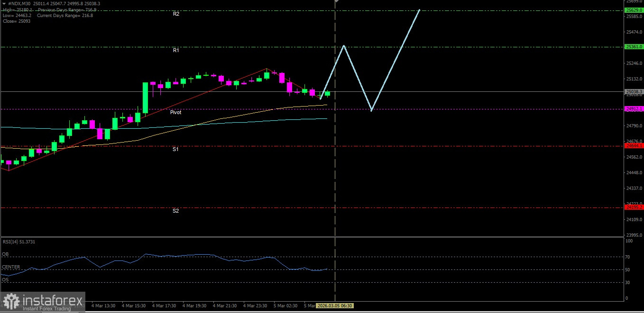Click the dropdown triangle beside #NDX,M30

(x=4, y=3)
